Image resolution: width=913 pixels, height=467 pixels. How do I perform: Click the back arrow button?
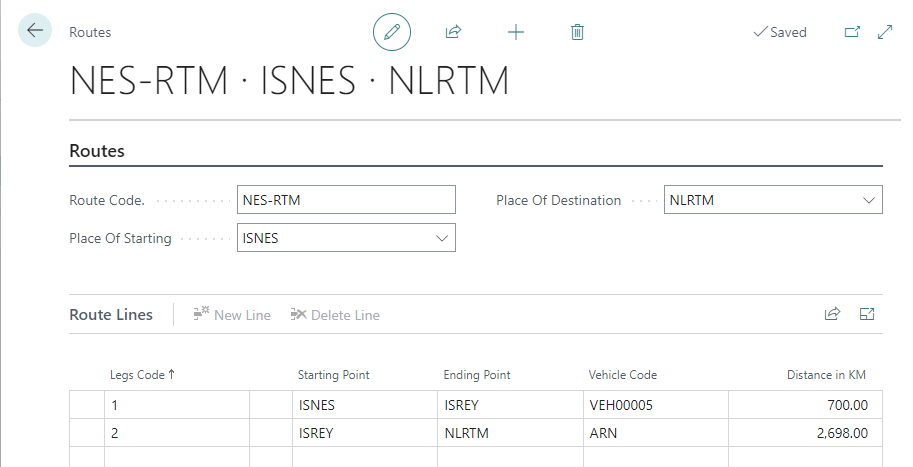(35, 31)
